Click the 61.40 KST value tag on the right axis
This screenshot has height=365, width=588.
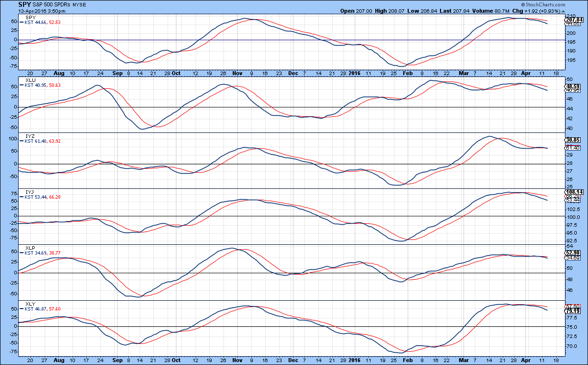(573, 148)
